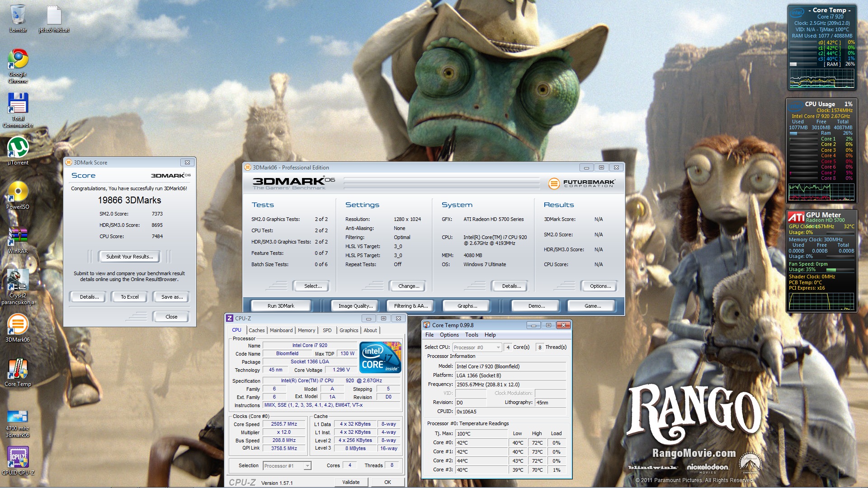The image size is (868, 488).
Task: Open Game mode in 3DMark06
Action: (592, 306)
